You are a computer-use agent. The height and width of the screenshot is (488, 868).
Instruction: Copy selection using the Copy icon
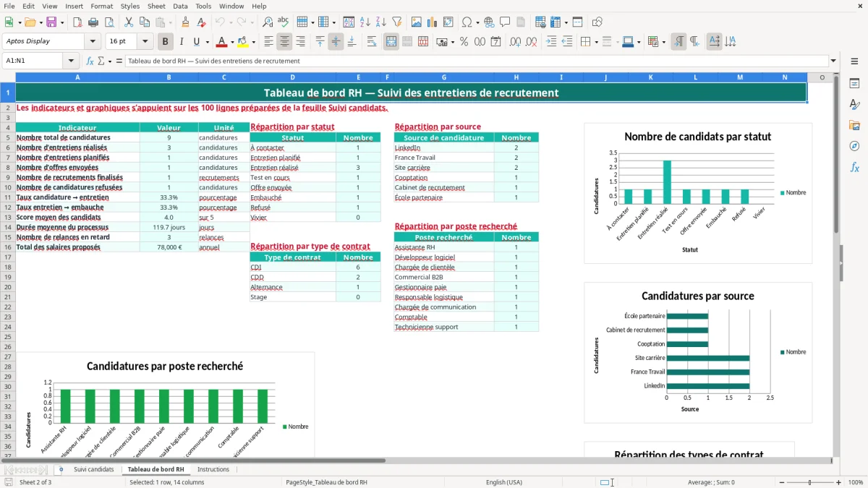[144, 22]
